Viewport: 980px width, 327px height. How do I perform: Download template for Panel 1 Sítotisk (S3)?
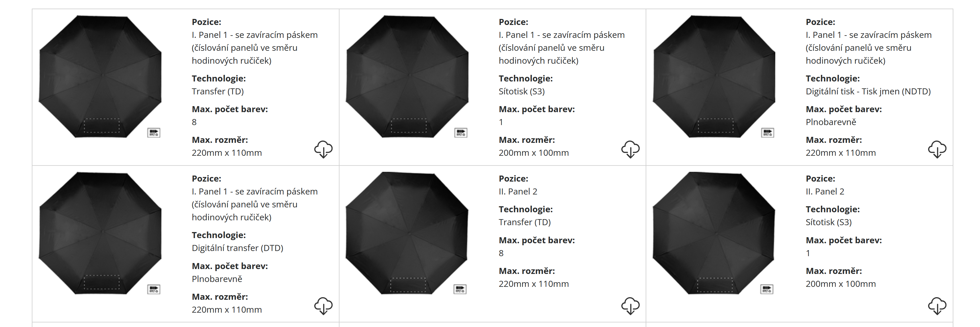pyautogui.click(x=630, y=149)
